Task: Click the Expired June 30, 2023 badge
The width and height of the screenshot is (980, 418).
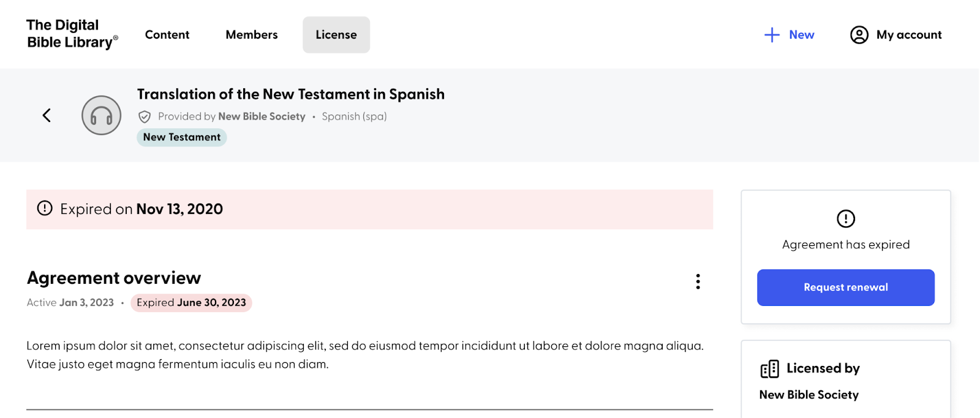Action: point(191,303)
